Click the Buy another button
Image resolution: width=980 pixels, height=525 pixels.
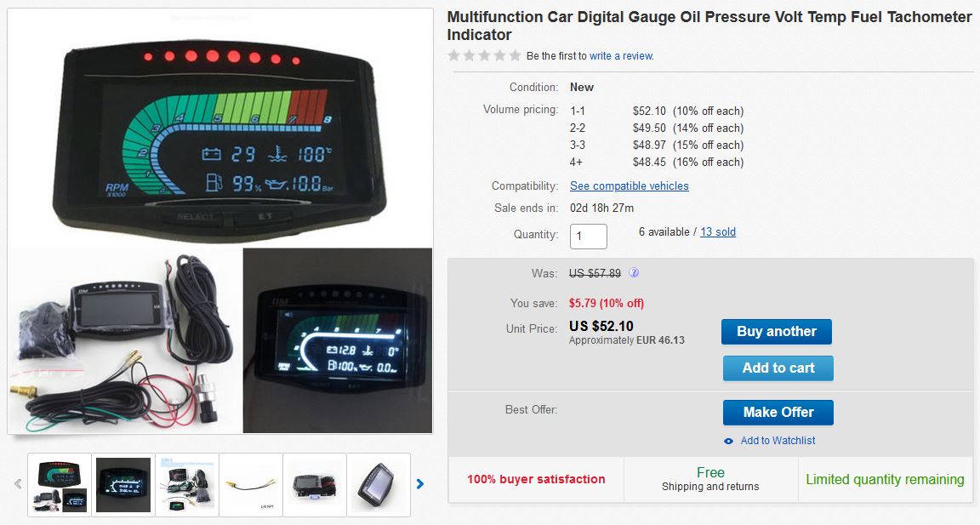[x=776, y=332]
